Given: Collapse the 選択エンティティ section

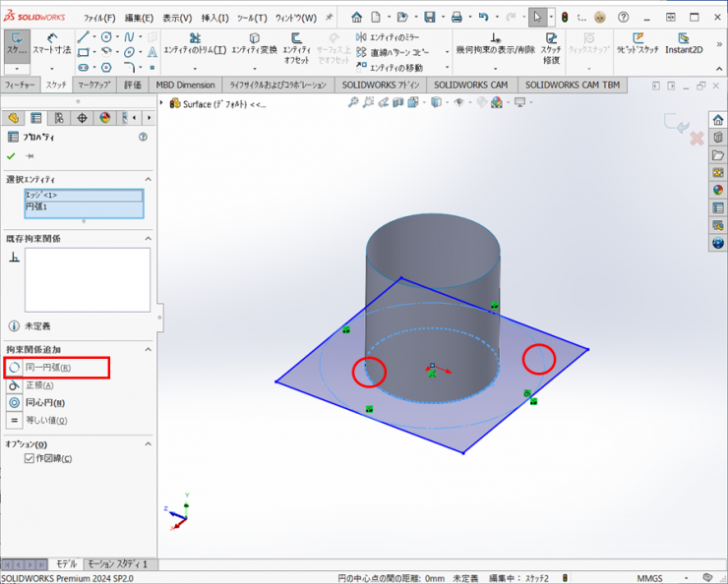Looking at the screenshot, I should click(148, 179).
